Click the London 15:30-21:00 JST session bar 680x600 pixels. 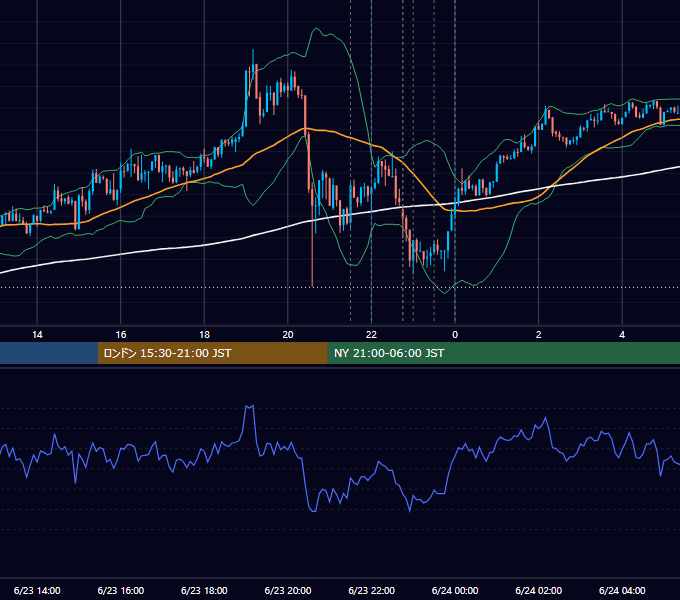(x=212, y=353)
